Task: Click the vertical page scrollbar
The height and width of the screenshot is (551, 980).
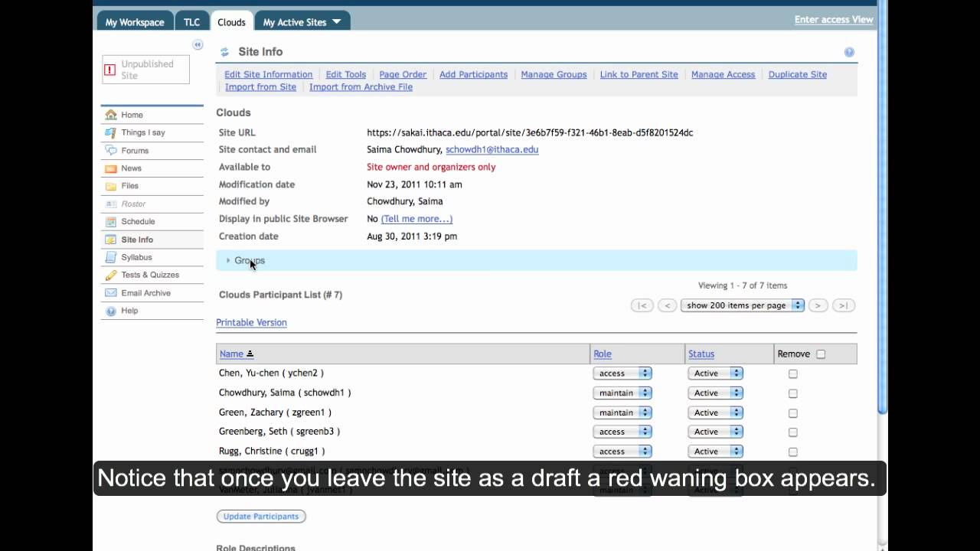Action: pos(883,207)
